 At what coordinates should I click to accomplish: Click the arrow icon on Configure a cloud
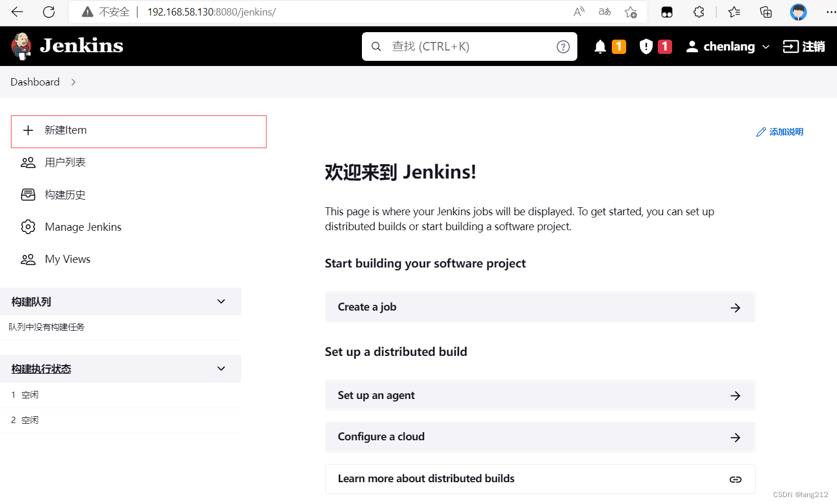pos(735,438)
